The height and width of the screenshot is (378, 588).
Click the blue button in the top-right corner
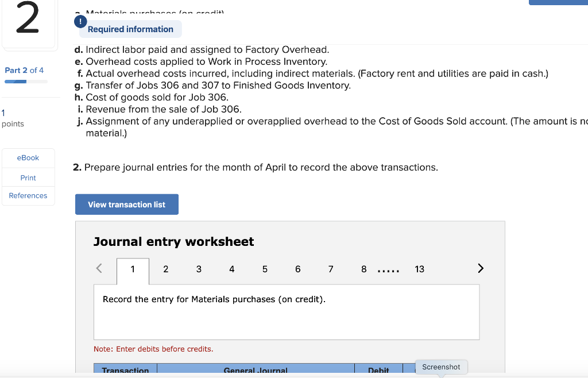(x=559, y=2)
